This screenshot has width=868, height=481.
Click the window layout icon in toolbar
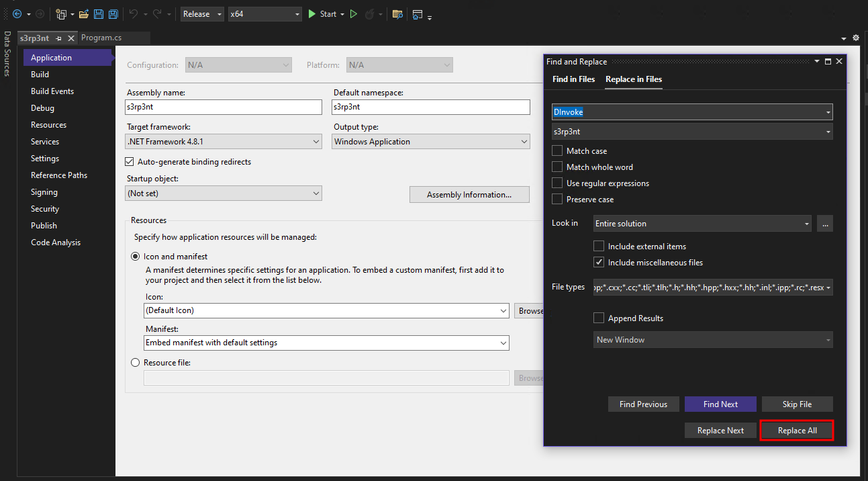(x=418, y=14)
